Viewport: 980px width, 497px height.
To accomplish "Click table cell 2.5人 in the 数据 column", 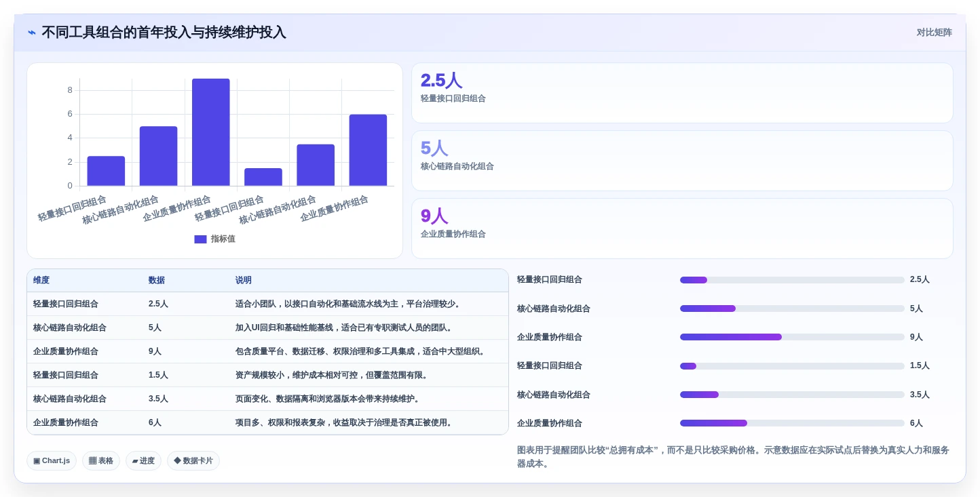I will coord(158,304).
